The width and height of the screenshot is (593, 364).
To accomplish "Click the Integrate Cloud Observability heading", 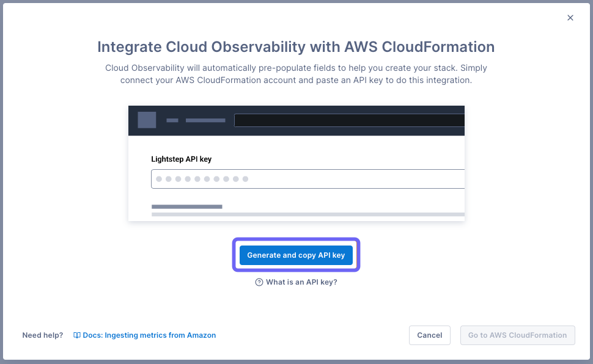I will (296, 47).
